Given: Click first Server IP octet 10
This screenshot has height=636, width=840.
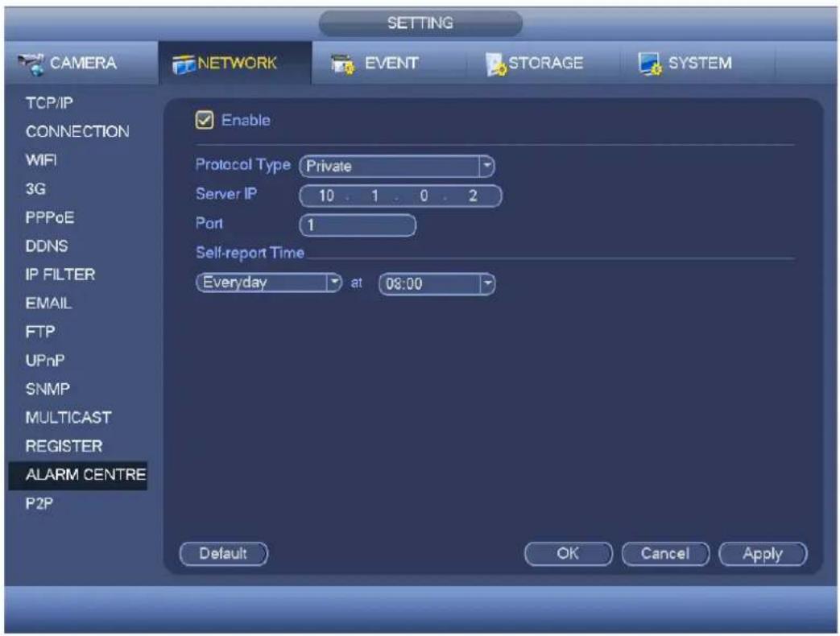Looking at the screenshot, I should tap(326, 196).
